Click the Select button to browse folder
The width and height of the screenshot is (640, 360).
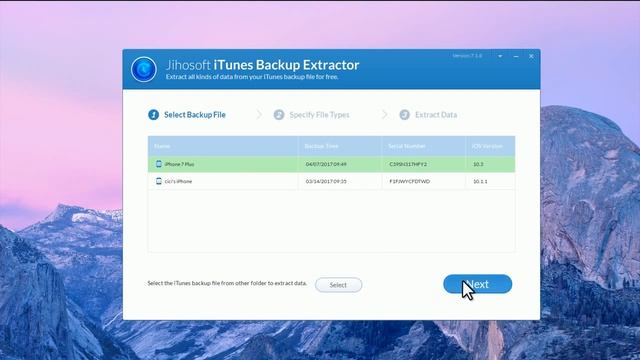[x=338, y=285]
